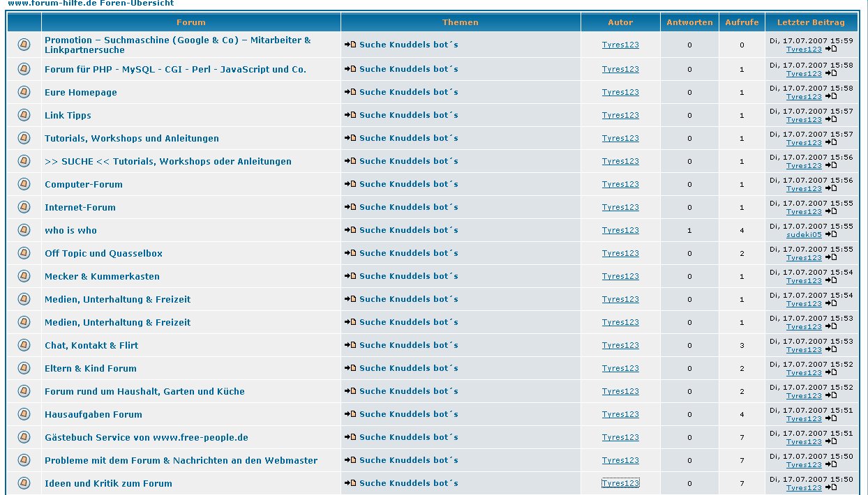Click newest-post icon before topic in Chat, Kontakt & Flirt row
868x495 pixels.
coord(350,345)
